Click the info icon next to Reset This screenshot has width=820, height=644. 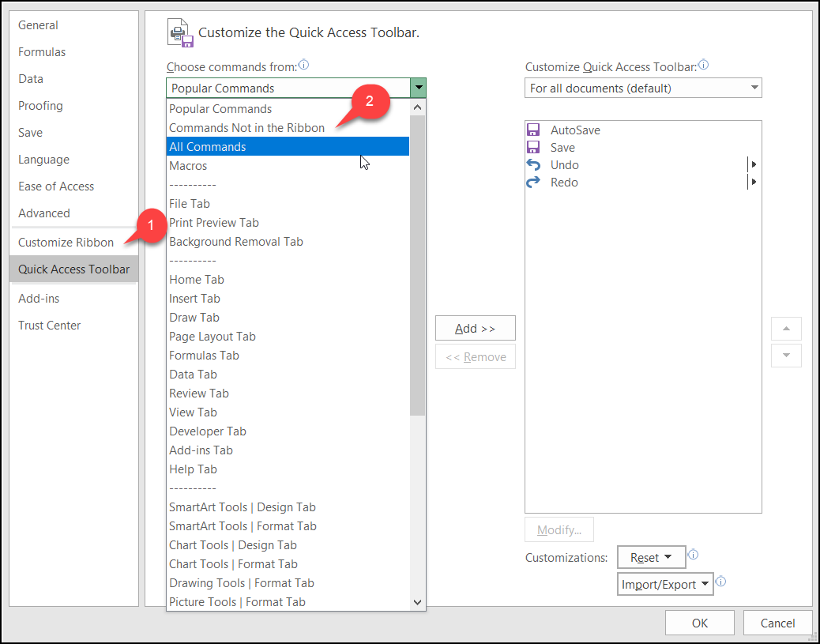coord(694,555)
